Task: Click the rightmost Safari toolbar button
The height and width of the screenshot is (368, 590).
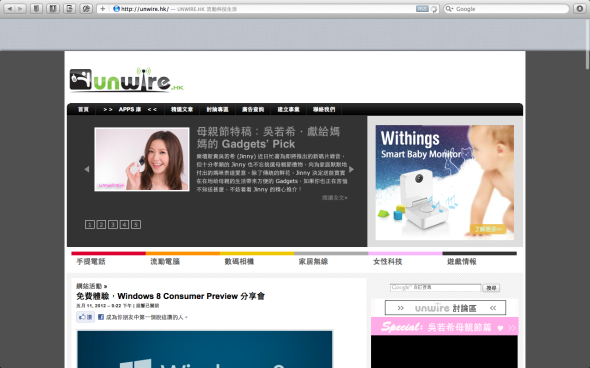Action: 580,8
